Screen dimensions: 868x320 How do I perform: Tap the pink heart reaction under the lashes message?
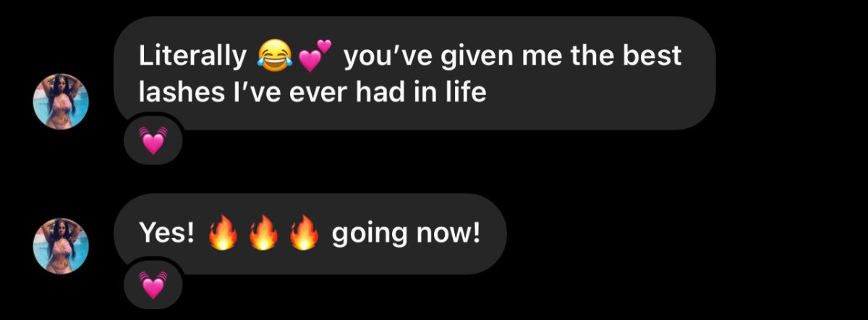[x=153, y=141]
